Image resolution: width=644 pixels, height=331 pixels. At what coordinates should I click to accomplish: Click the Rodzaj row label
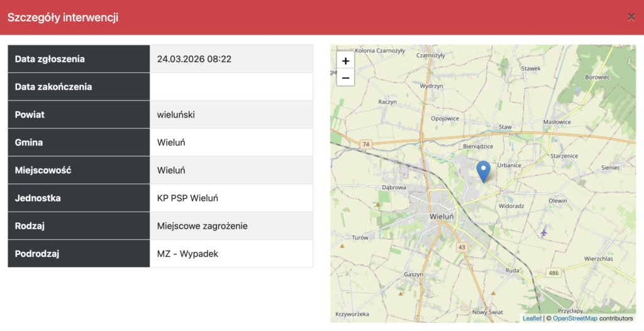(x=30, y=226)
